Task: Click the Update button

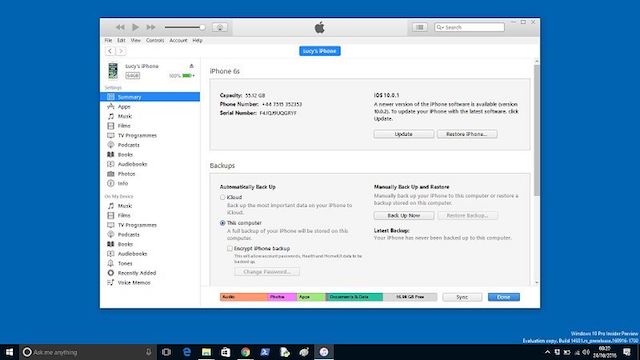Action: point(404,134)
